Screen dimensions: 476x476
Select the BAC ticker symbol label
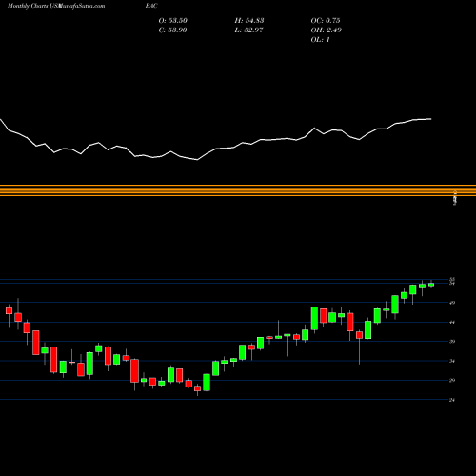tap(151, 6)
